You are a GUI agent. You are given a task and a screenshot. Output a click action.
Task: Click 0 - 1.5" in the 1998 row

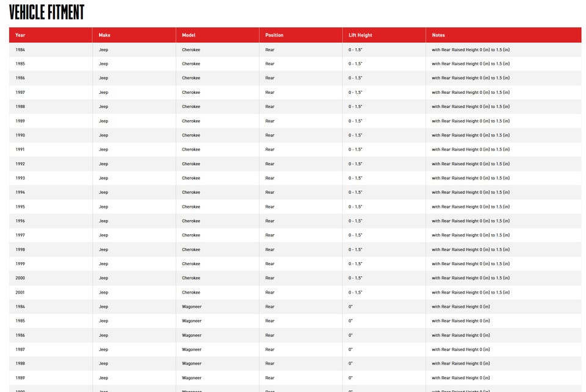pyautogui.click(x=355, y=249)
